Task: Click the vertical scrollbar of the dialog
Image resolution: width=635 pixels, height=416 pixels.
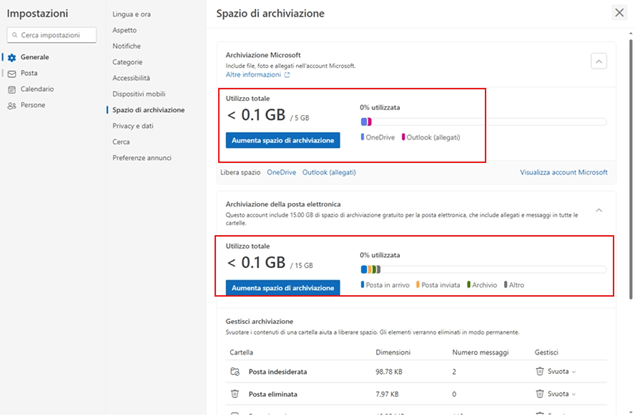Action: click(x=631, y=169)
